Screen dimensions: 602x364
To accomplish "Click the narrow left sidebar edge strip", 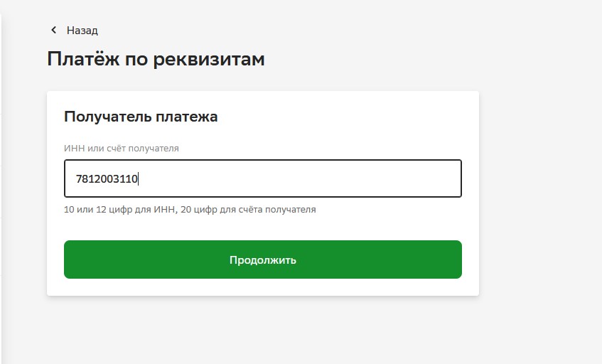I will point(1,188).
